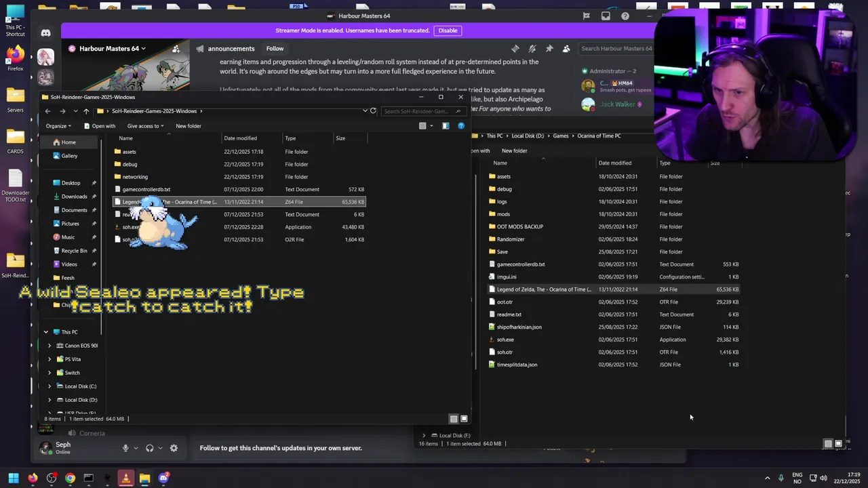Open VLC from the taskbar
868x488 pixels.
[x=125, y=479]
